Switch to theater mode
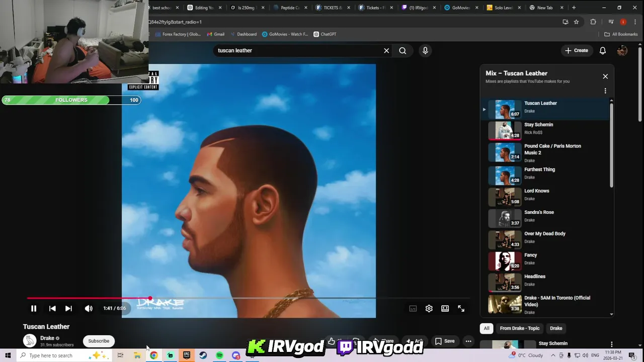Screen dimensions: 644x362 [445, 309]
